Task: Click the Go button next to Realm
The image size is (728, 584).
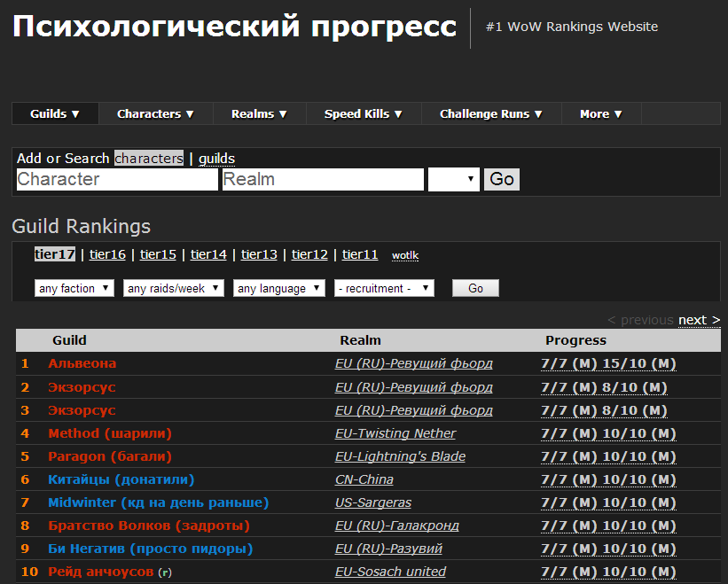Action: click(x=502, y=179)
